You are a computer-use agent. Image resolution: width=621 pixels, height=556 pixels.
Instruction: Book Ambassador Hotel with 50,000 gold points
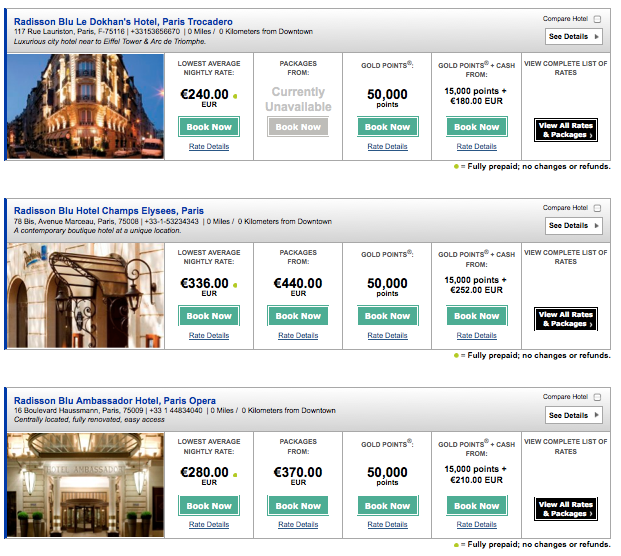[387, 506]
